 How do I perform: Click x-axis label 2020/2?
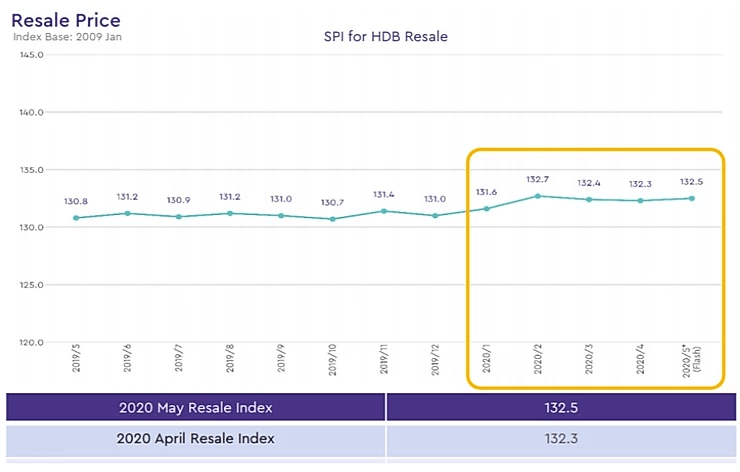[x=538, y=359]
